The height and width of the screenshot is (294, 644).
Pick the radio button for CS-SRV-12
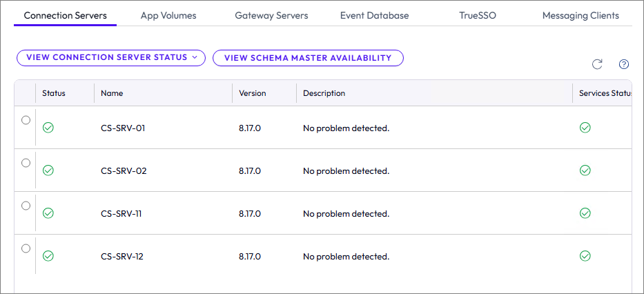point(26,248)
